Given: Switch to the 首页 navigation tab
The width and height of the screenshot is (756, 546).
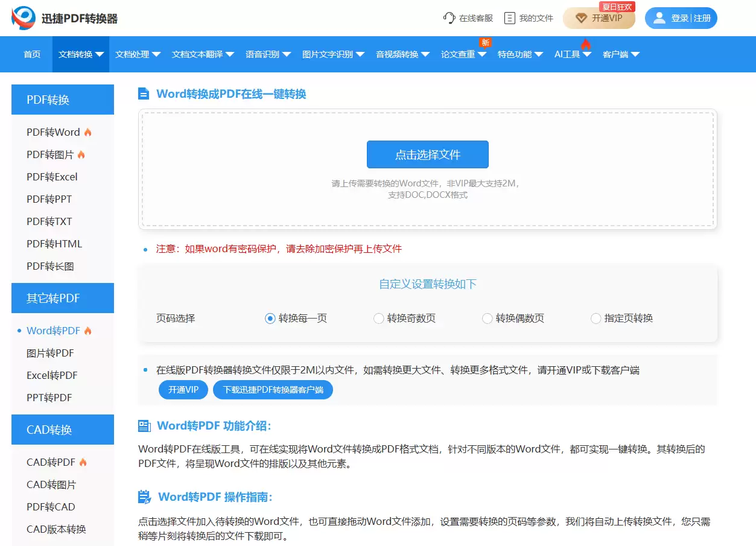Looking at the screenshot, I should pyautogui.click(x=32, y=54).
